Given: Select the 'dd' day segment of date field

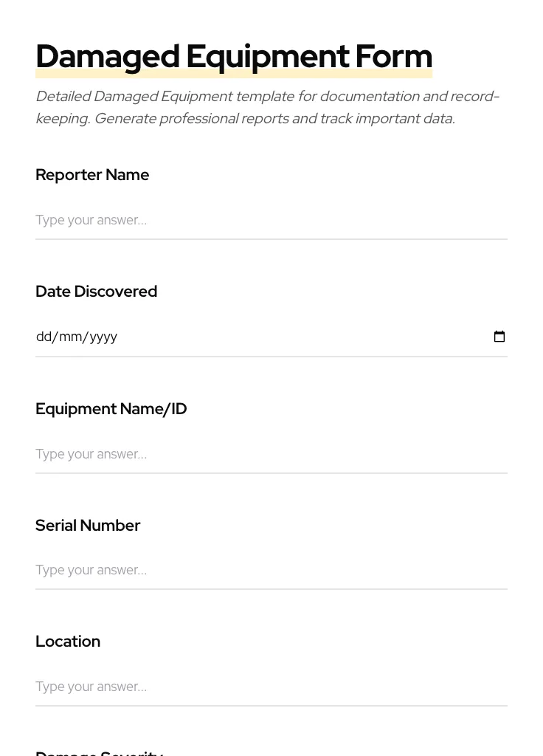Looking at the screenshot, I should 44,337.
